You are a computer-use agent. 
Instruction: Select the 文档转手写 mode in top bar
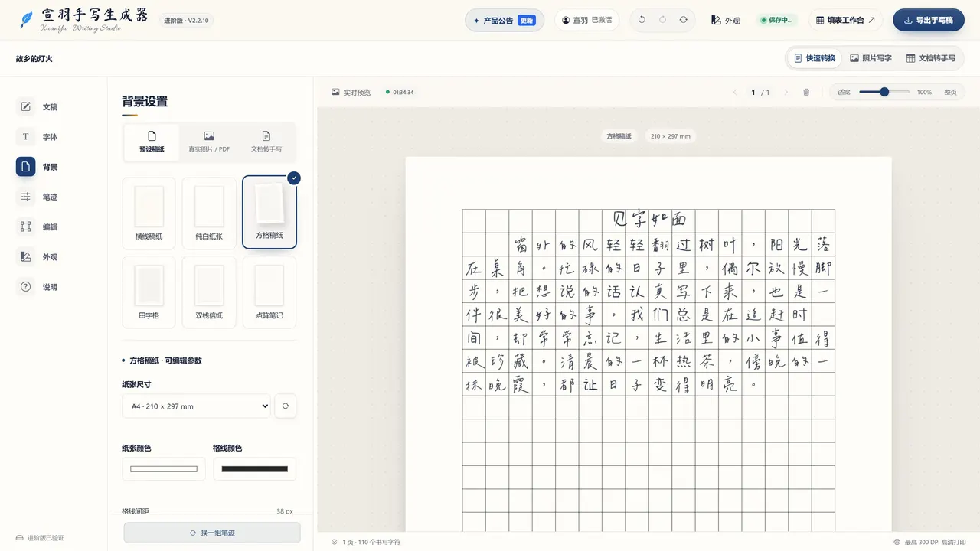(931, 58)
